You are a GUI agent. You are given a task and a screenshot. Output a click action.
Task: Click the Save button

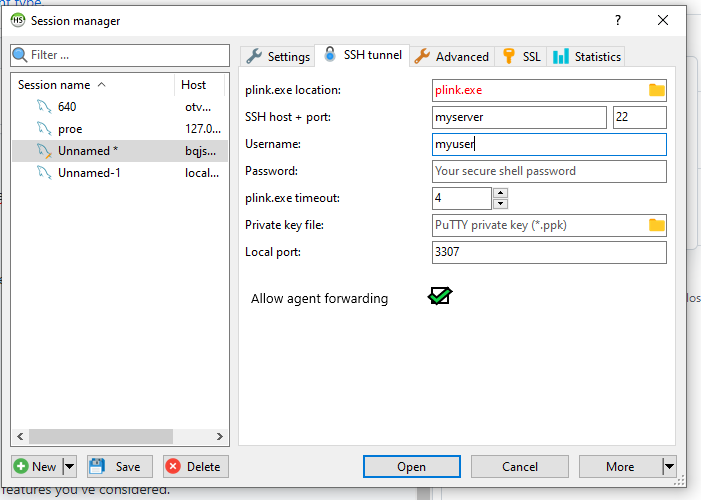(120, 466)
